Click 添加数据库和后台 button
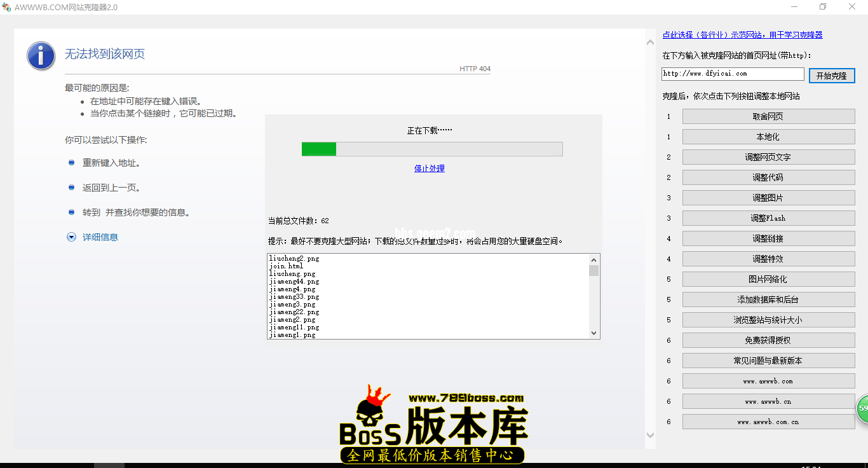This screenshot has height=468, width=868. 768,299
